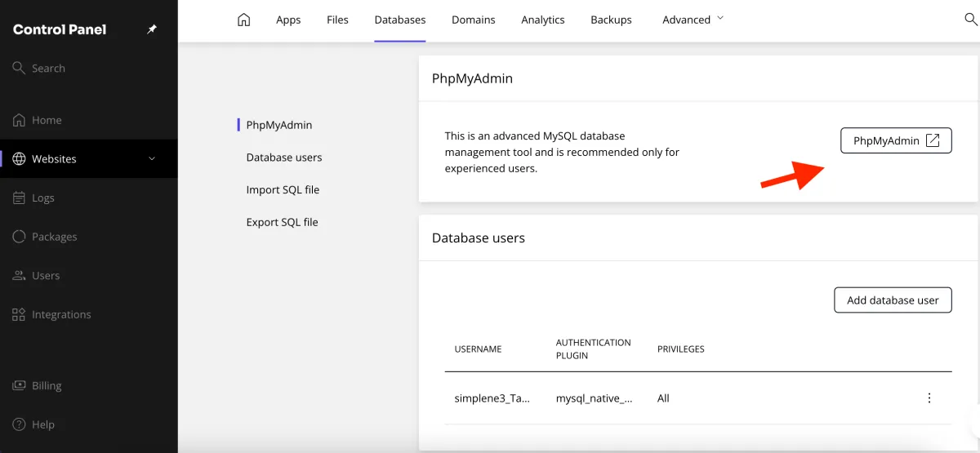Click the search magnifier icon in sidebar
The image size is (980, 453).
(19, 68)
